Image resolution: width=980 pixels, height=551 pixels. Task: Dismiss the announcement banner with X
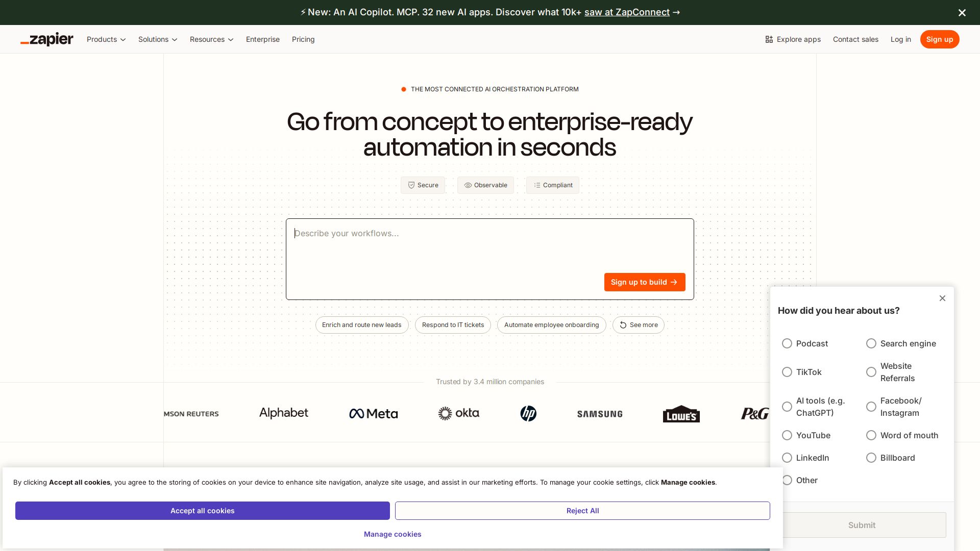(962, 13)
